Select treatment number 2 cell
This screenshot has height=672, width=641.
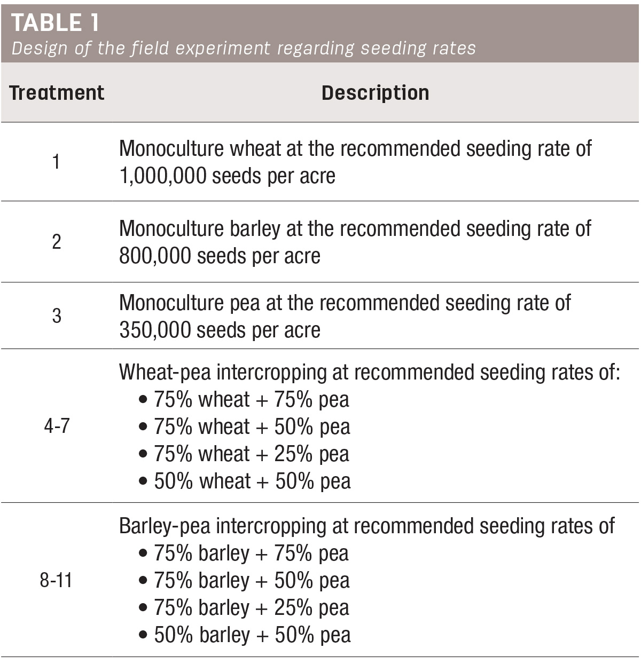[x=57, y=242]
